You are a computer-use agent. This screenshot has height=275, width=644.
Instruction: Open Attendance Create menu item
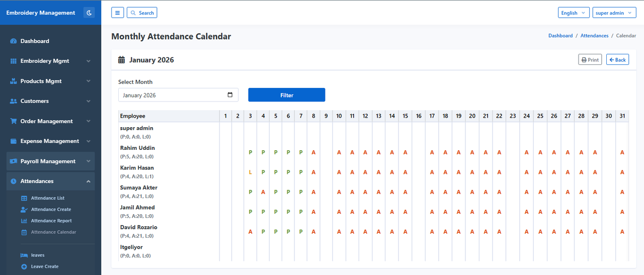50,210
